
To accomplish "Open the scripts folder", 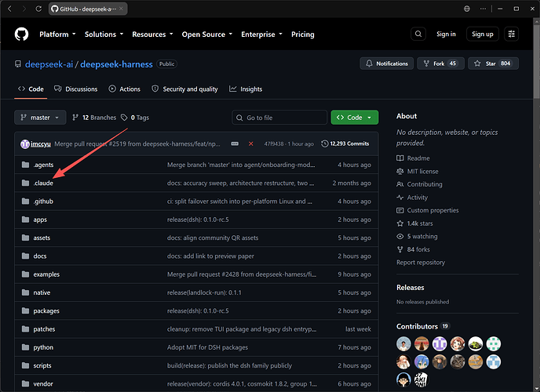I will [x=42, y=365].
